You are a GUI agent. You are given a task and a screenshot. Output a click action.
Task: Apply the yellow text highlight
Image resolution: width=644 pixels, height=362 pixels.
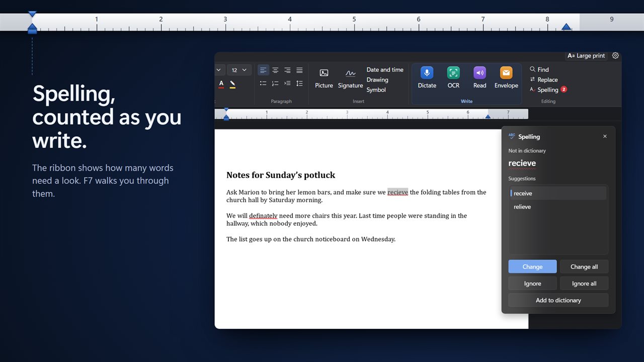232,84
